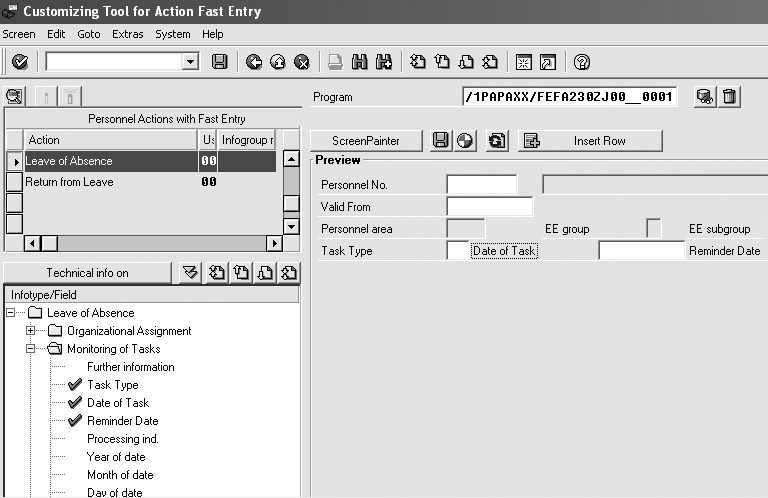
Task: Click the Personnel No. input field
Action: [x=481, y=185]
